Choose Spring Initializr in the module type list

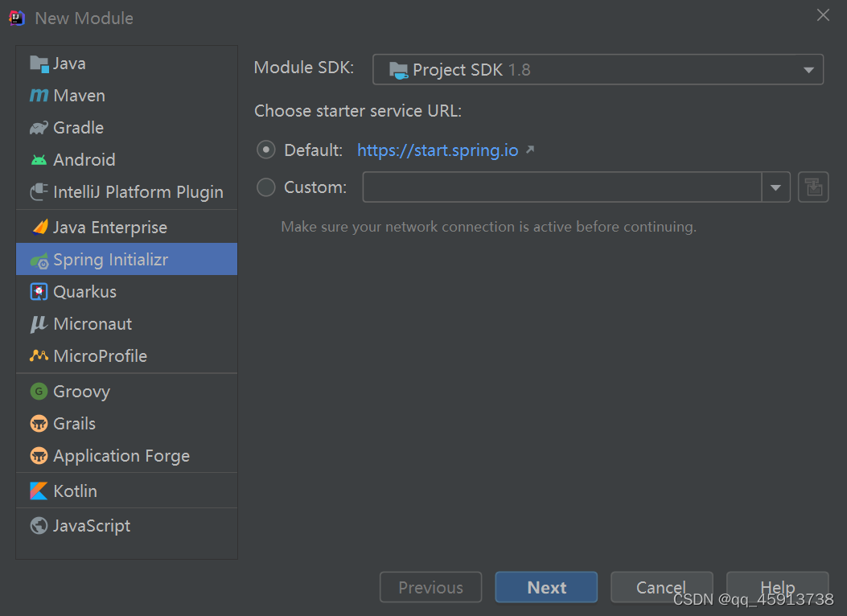pos(126,259)
